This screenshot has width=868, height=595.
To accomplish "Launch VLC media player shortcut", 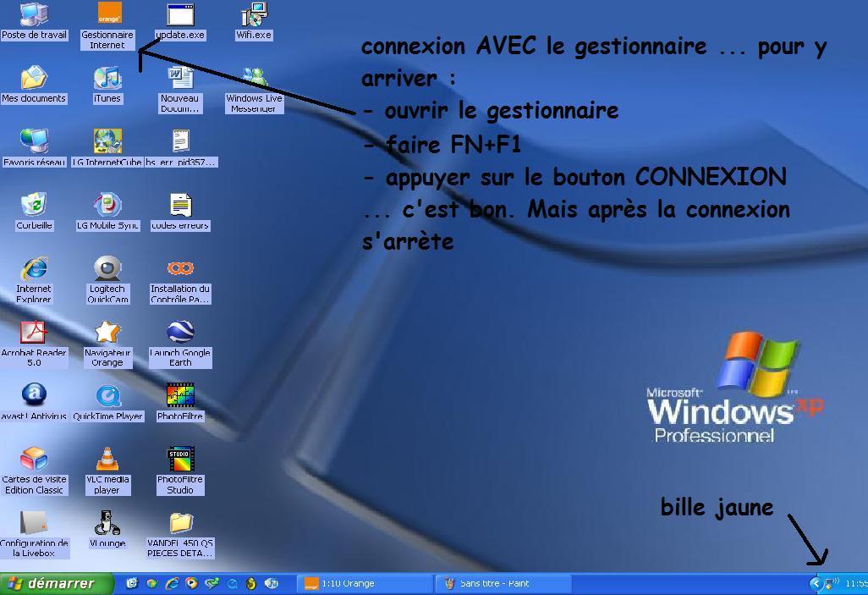I will coord(107,460).
